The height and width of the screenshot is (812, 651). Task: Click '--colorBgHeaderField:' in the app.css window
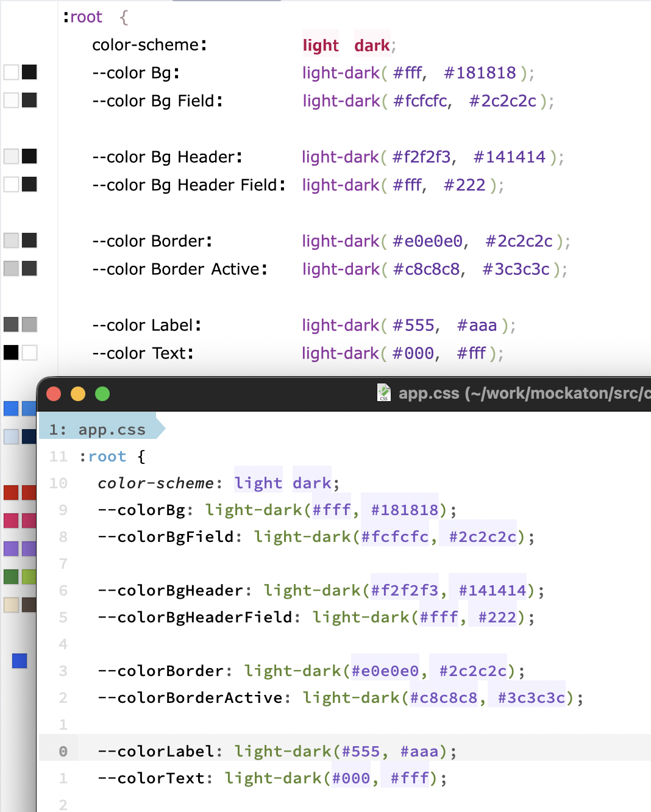point(200,618)
